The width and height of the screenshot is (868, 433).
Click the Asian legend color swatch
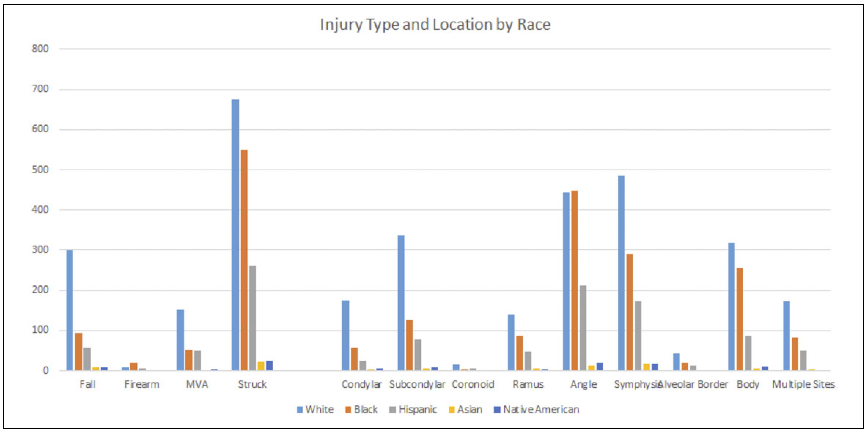click(452, 410)
